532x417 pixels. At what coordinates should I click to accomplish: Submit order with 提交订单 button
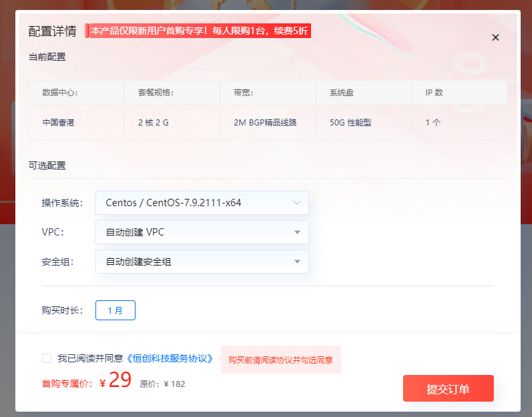point(448,388)
